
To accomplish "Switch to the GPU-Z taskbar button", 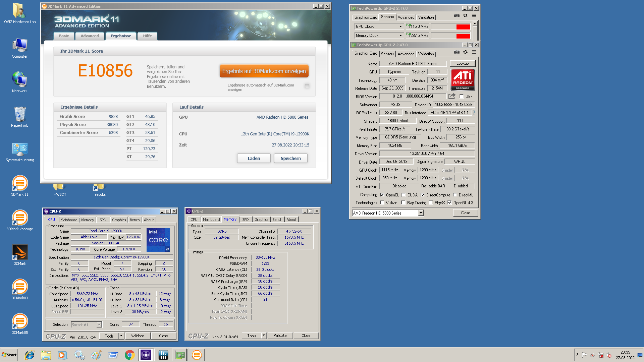I will click(179, 355).
